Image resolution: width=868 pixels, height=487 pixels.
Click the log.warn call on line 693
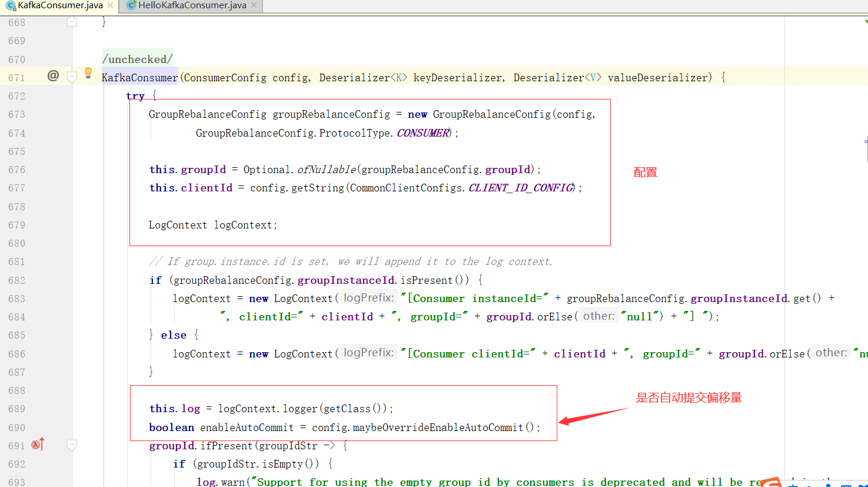tap(220, 482)
